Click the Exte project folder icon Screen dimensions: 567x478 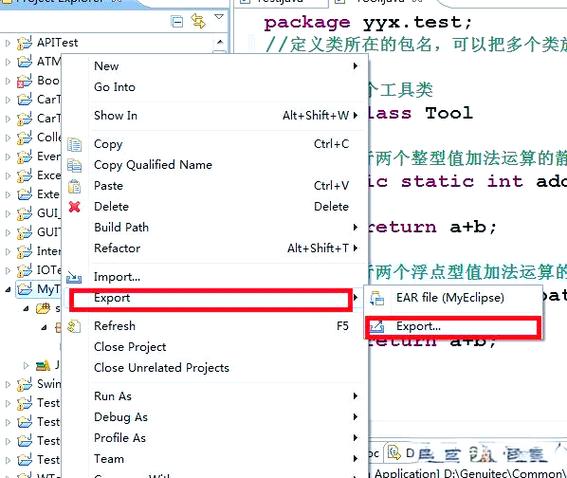click(x=25, y=195)
